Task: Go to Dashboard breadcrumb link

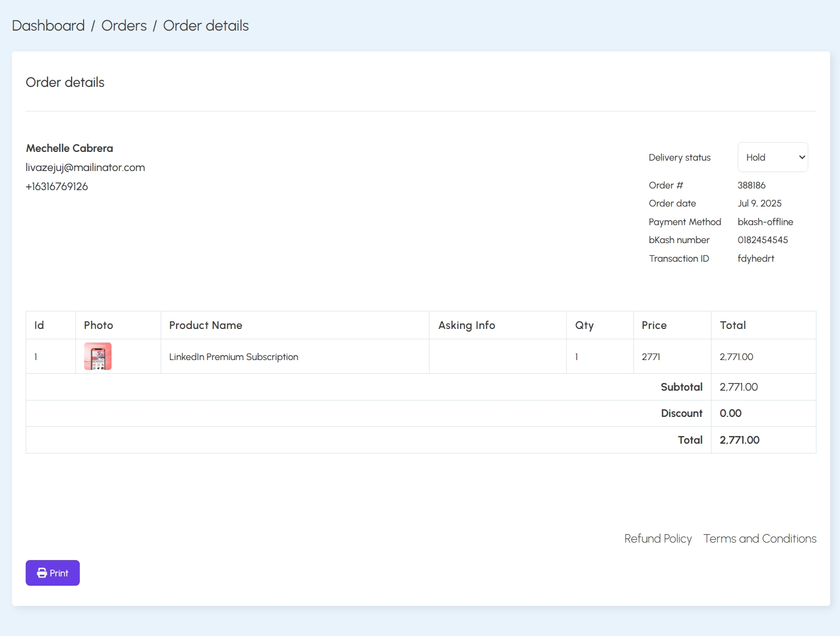Action: point(48,26)
